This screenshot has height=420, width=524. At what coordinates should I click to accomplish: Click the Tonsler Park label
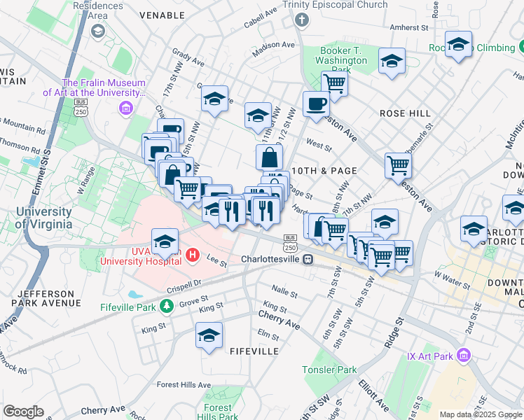pos(329,370)
